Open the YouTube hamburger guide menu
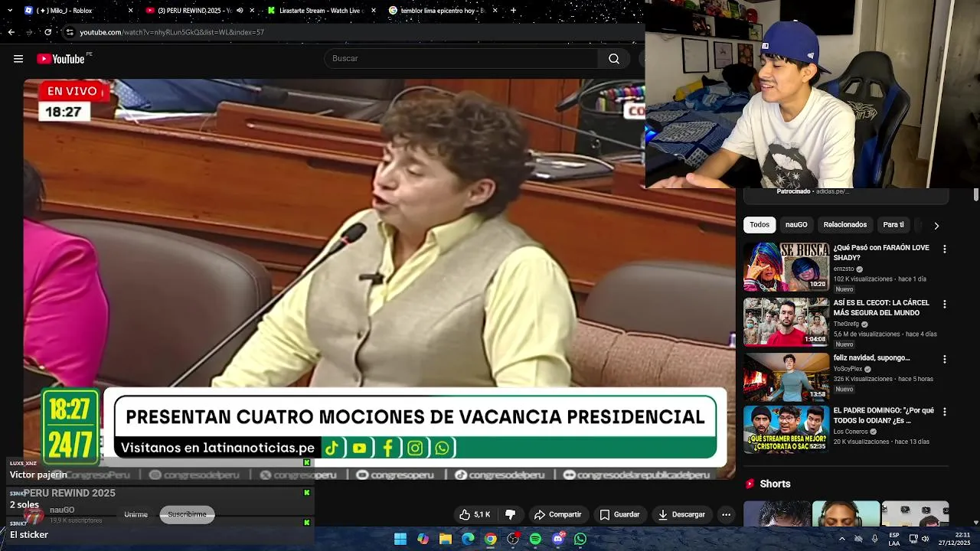 coord(18,59)
